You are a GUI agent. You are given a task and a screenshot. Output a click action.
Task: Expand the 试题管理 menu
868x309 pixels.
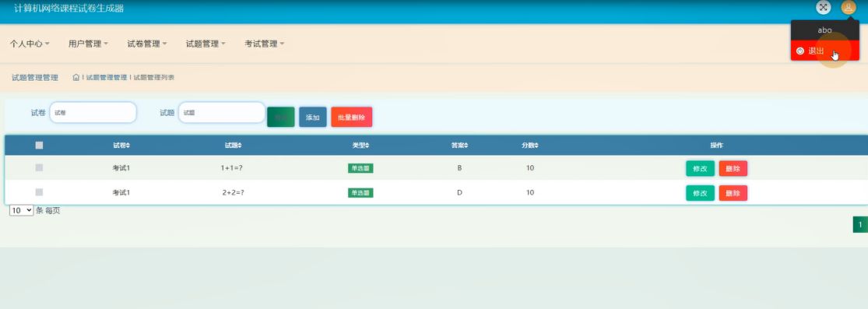pos(206,44)
